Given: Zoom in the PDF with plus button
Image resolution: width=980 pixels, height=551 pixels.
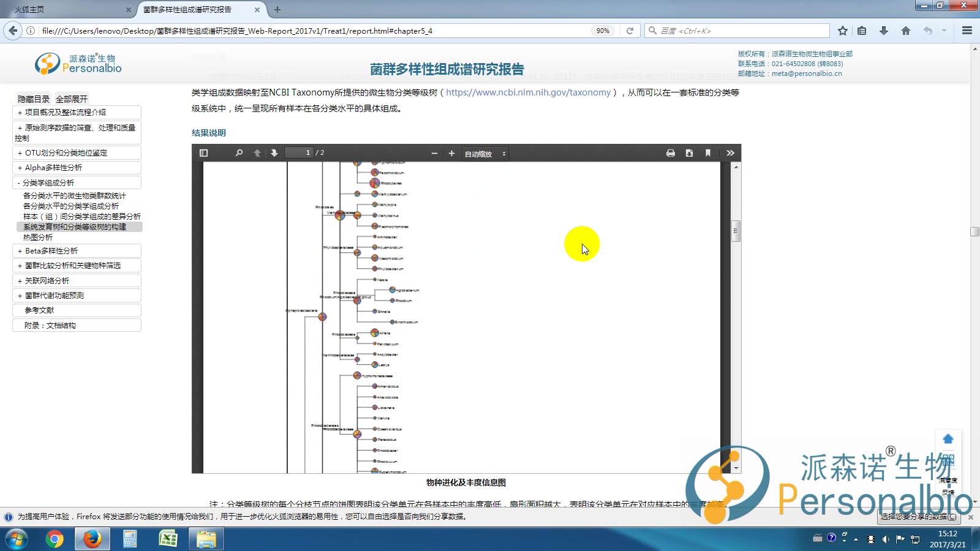Looking at the screenshot, I should pos(451,154).
